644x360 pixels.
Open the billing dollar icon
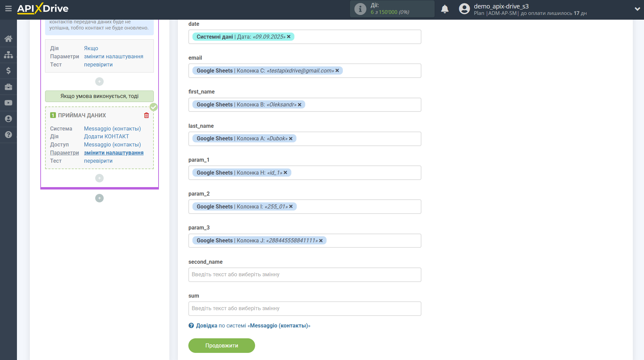point(8,71)
